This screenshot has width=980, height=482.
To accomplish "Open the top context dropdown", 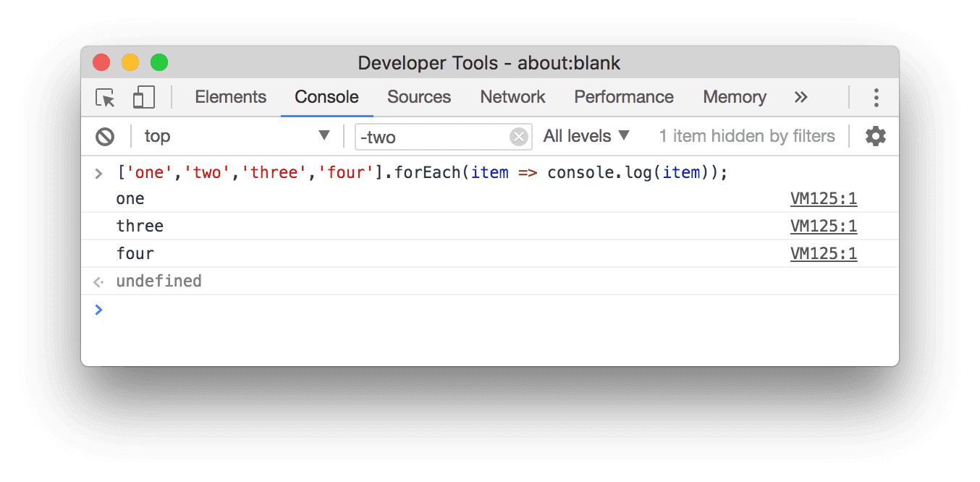I will click(237, 136).
